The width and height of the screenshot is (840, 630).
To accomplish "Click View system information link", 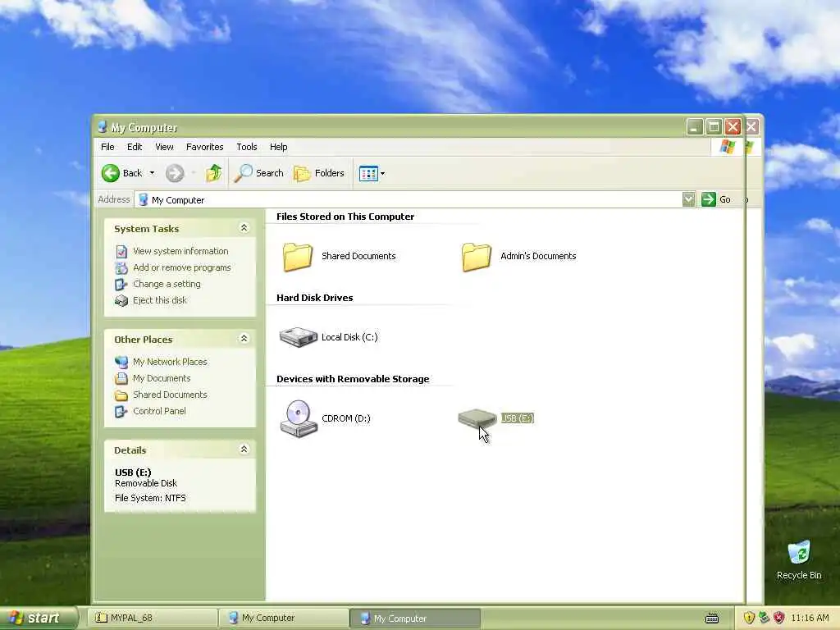I will coord(180,251).
